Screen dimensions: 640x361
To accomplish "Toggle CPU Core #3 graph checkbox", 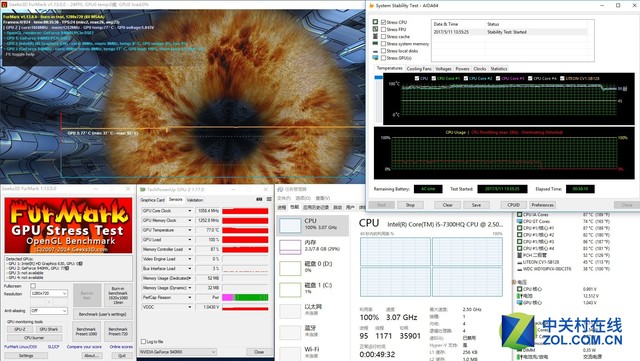I will 498,78.
